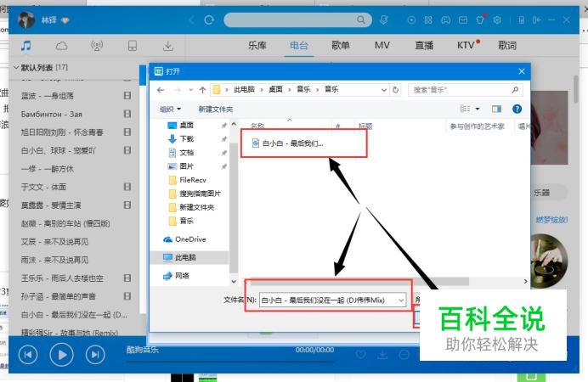The height and width of the screenshot is (382, 588).
Task: Collapse the 默认列表 playlist group
Action: pos(16,67)
